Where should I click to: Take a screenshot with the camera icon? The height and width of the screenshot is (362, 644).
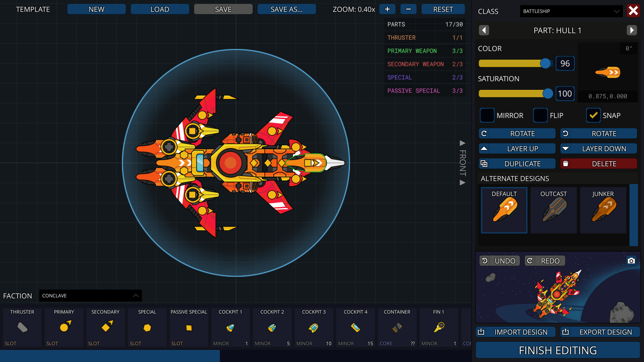(631, 261)
